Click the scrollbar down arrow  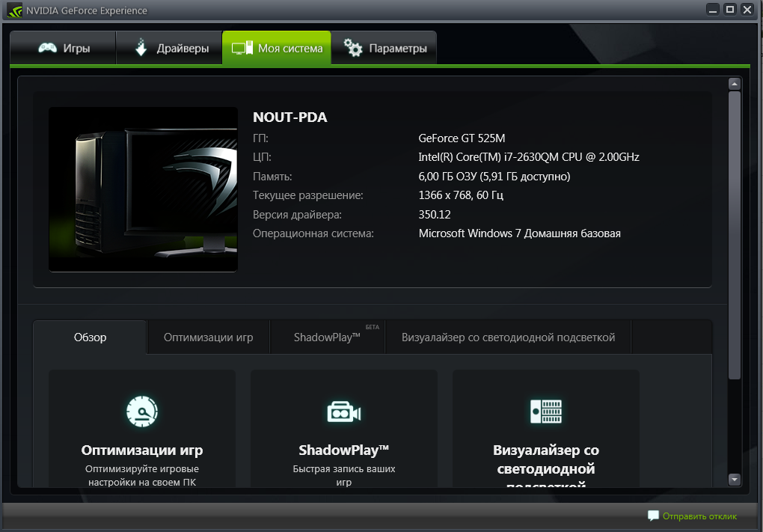pos(735,480)
